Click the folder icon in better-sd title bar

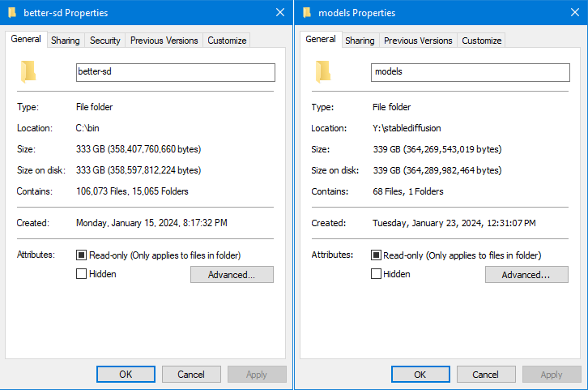pyautogui.click(x=11, y=13)
